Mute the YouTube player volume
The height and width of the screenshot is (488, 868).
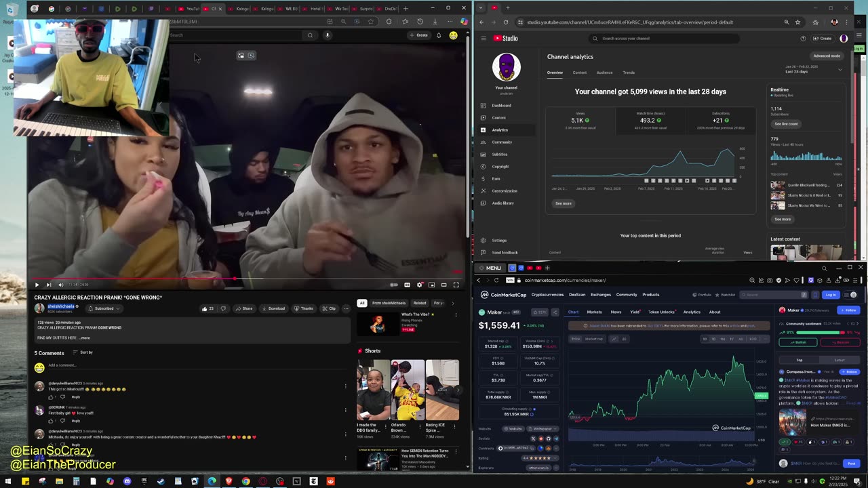coord(60,285)
